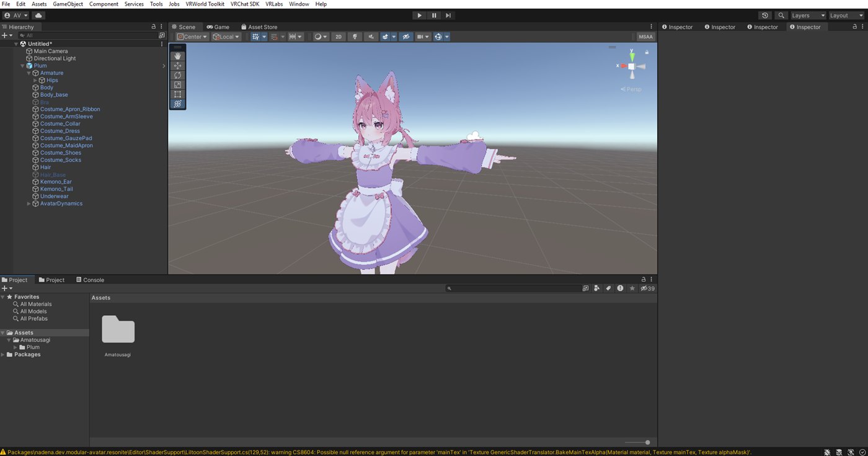Open the scene camera settings dropdown

pyautogui.click(x=422, y=37)
